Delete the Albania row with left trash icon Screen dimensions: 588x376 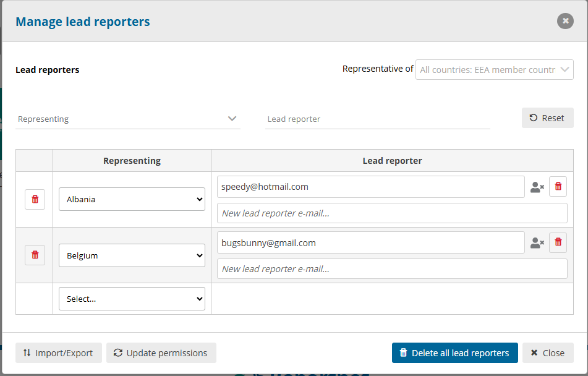pos(35,199)
